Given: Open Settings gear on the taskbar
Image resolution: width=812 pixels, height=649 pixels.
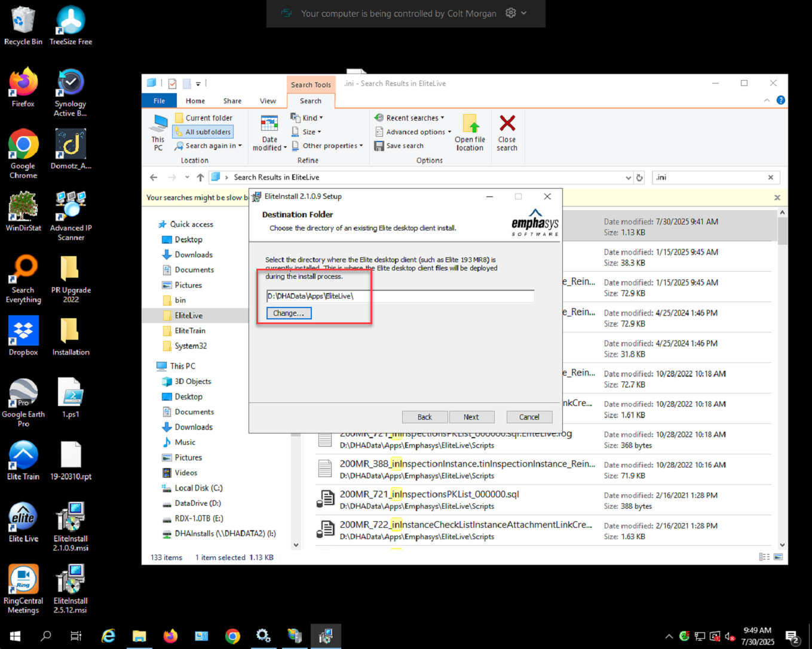Looking at the screenshot, I should coord(263,636).
